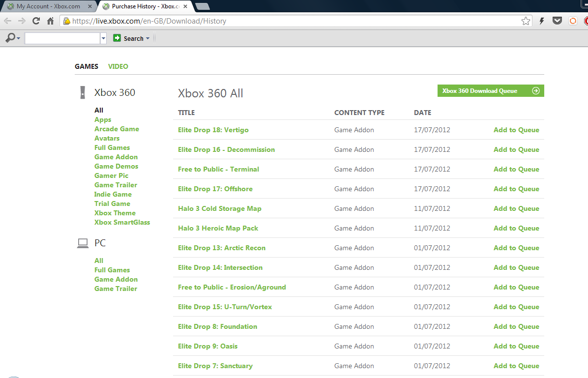Add Elite Drop 9: Oasis to queue

(x=516, y=346)
